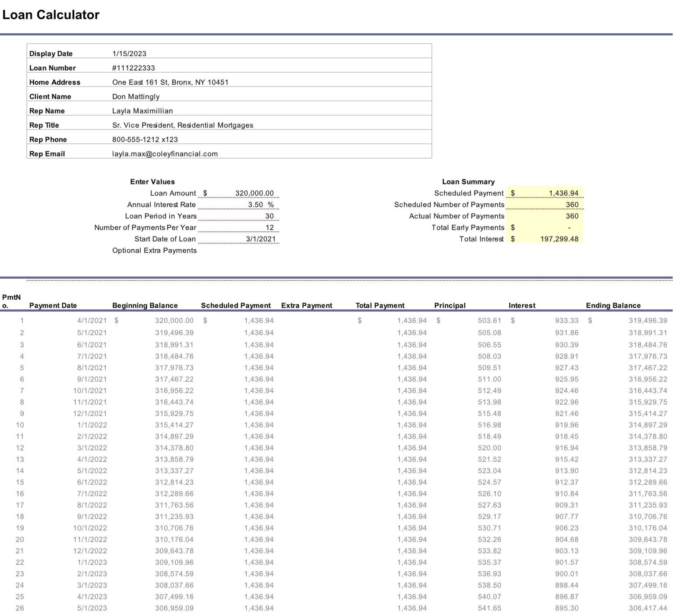The image size is (673, 616).
Task: Click the Loan Number #111222333 cell
Action: coord(134,68)
